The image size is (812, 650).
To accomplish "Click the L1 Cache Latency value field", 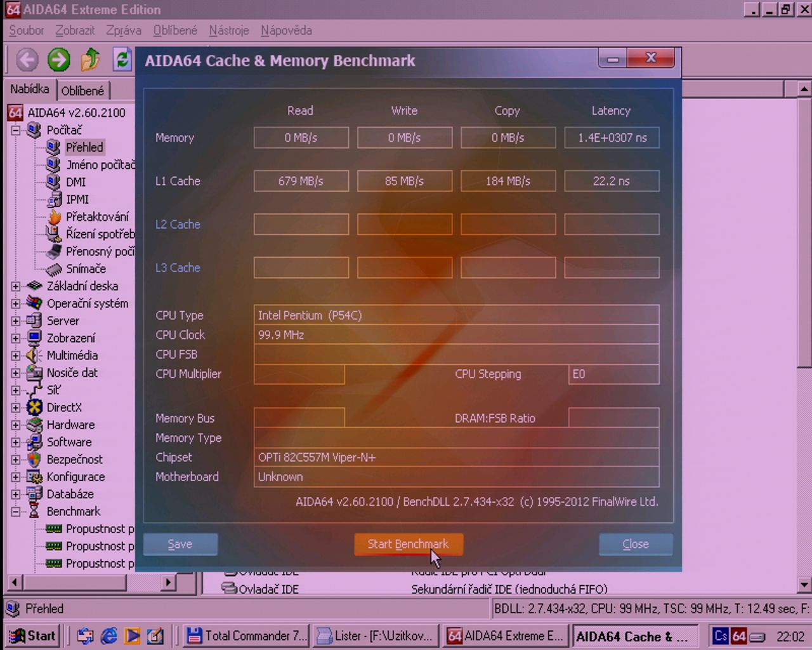I will point(612,181).
